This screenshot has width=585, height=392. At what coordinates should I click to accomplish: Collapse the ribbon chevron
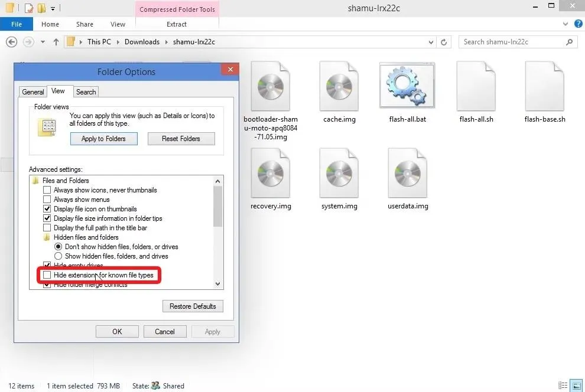(565, 24)
